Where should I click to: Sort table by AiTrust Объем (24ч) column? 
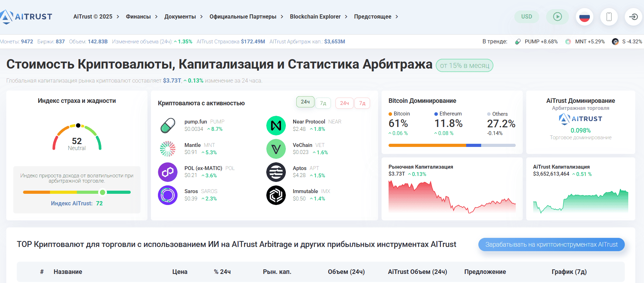(418, 272)
